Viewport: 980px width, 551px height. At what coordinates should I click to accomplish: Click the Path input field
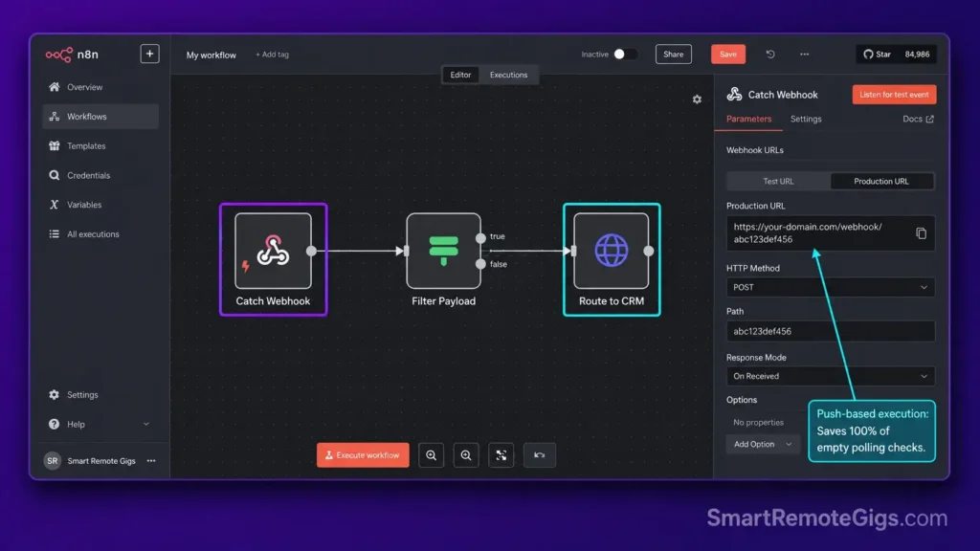click(831, 331)
